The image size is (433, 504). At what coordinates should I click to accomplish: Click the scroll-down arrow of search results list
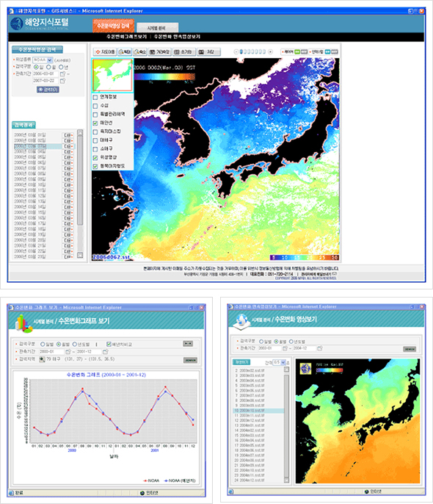click(x=80, y=255)
